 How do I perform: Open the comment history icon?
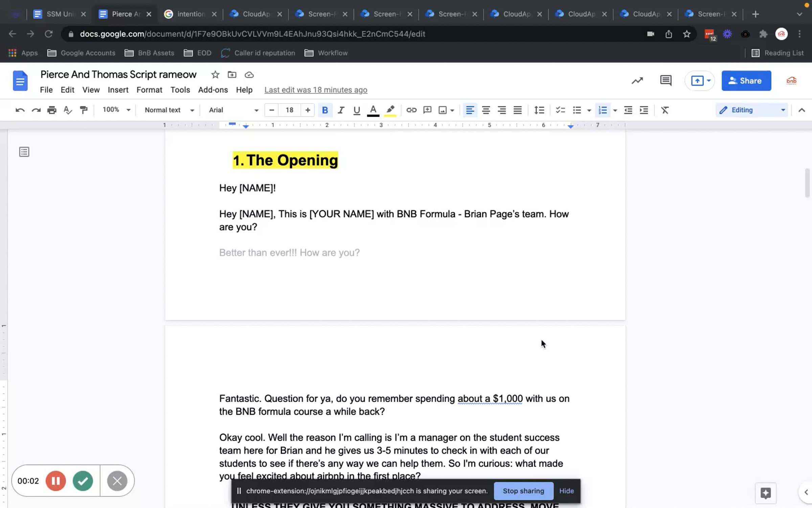click(666, 81)
